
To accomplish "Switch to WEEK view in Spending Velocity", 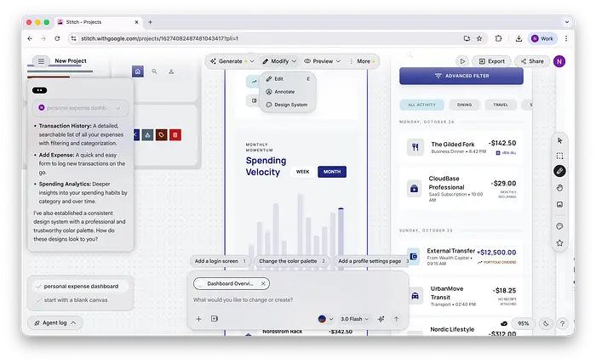I will click(302, 172).
